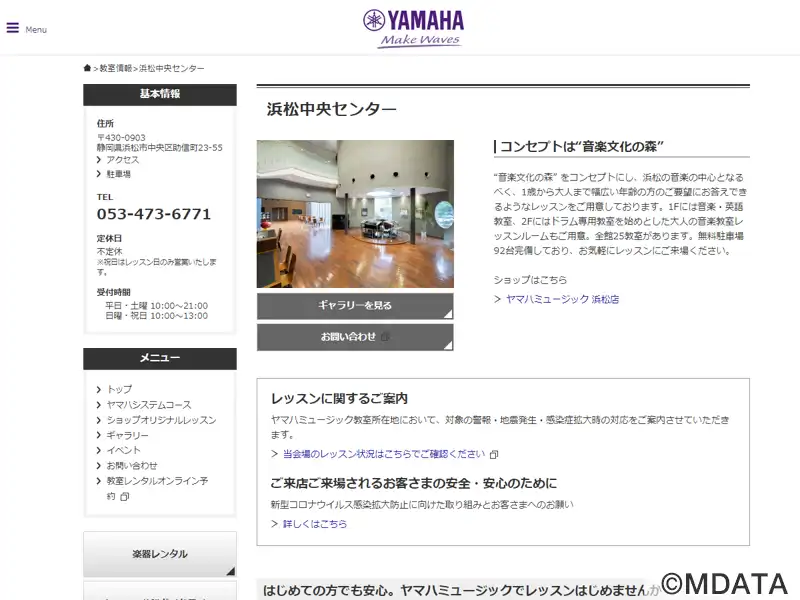800x600 pixels.
Task: Click the レッスンに関するご案内 heading
Action: 339,398
